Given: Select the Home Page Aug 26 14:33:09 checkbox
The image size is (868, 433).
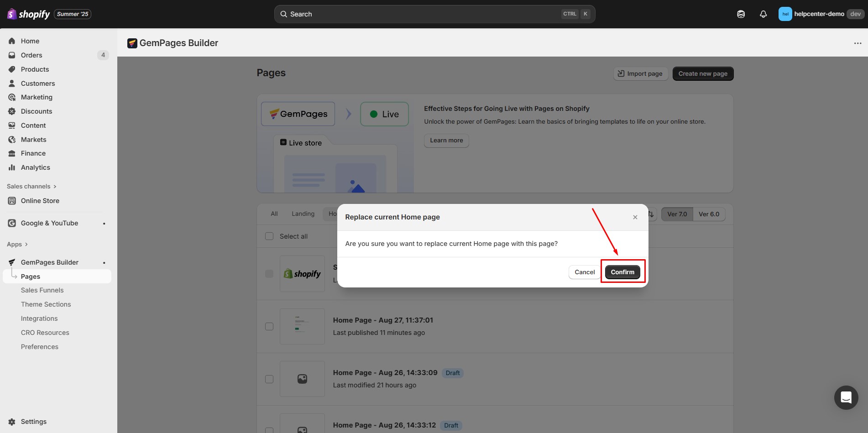Looking at the screenshot, I should click(x=269, y=379).
